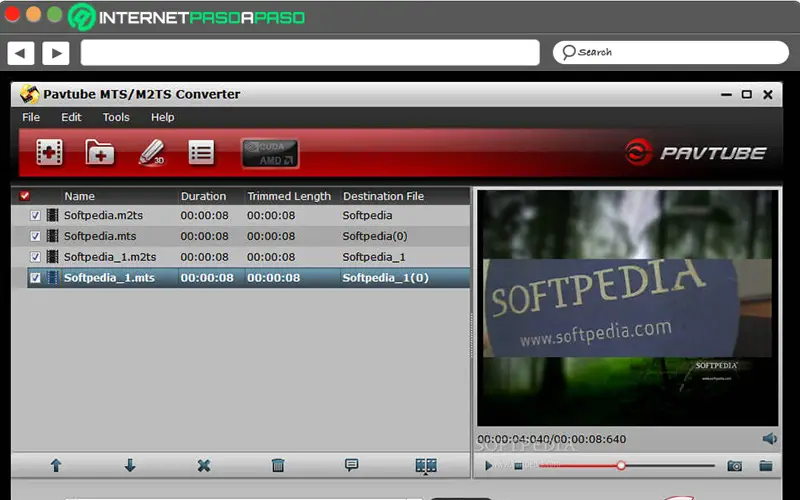The height and width of the screenshot is (500, 800).
Task: Open the subtitle comment bubble icon
Action: 352,464
